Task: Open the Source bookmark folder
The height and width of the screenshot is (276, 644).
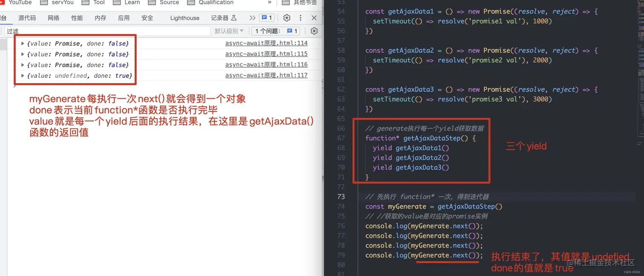Action: point(164,3)
